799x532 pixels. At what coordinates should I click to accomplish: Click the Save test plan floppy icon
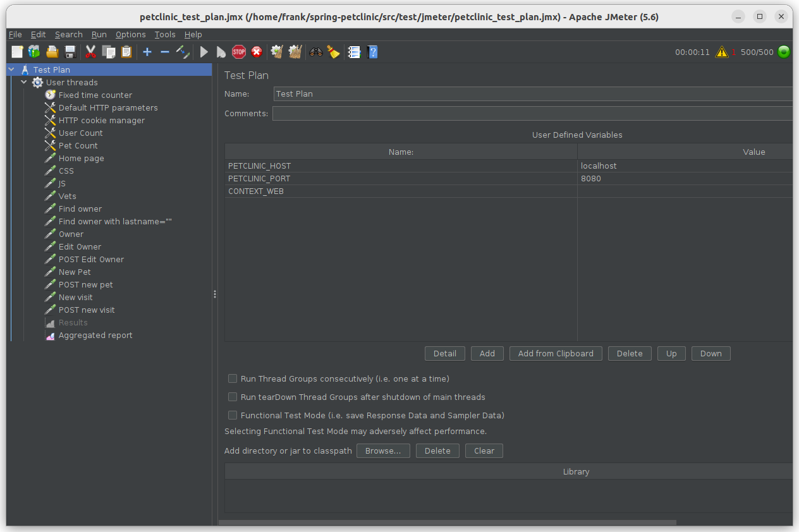tap(70, 52)
